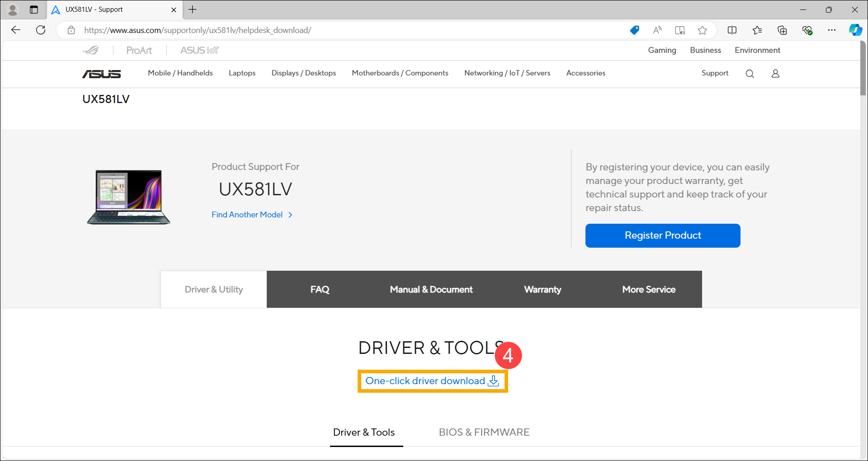This screenshot has height=461, width=868.
Task: Open Networking / IoT / Servers menu
Action: (x=507, y=73)
